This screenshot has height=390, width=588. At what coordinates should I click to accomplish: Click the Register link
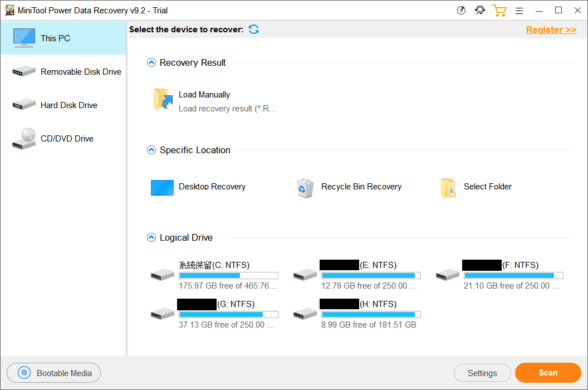[551, 30]
